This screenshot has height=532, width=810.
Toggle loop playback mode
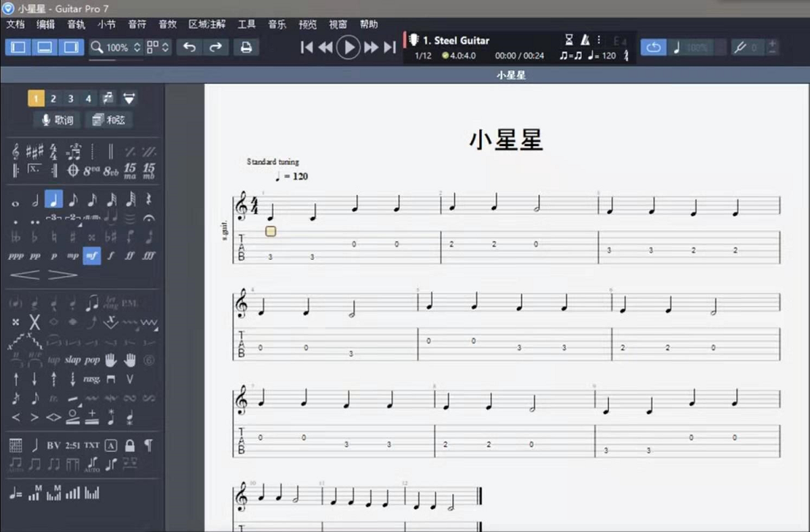coord(653,47)
